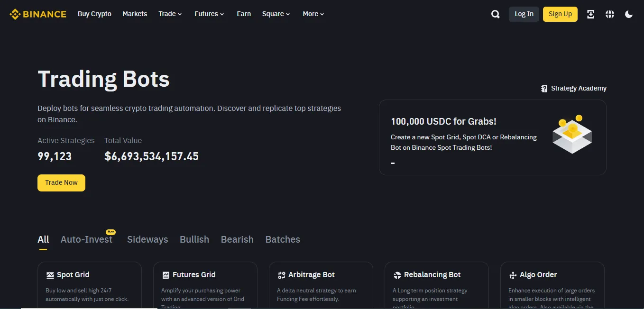Open the Markets page
The image size is (644, 309).
pos(135,14)
